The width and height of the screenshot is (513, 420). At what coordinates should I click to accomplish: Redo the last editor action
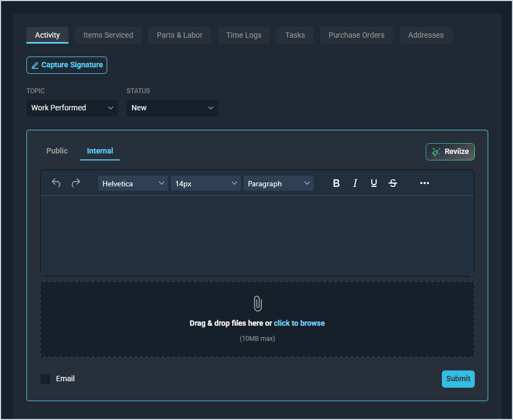tap(76, 183)
